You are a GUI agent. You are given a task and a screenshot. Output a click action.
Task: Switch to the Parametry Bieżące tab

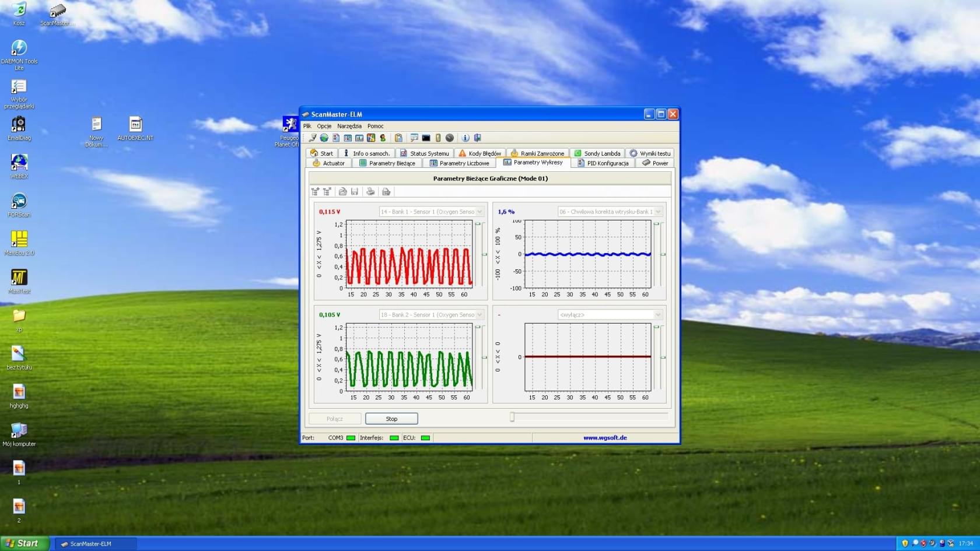(x=387, y=163)
